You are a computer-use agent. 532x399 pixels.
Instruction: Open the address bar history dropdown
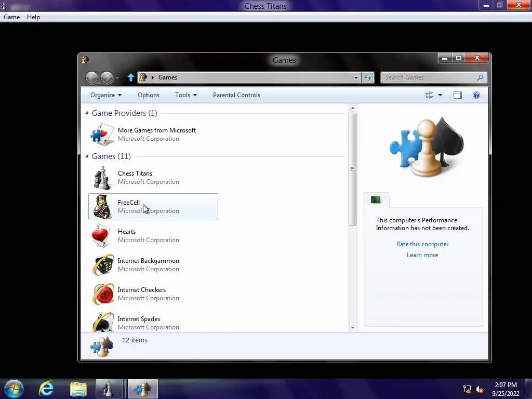tap(356, 78)
